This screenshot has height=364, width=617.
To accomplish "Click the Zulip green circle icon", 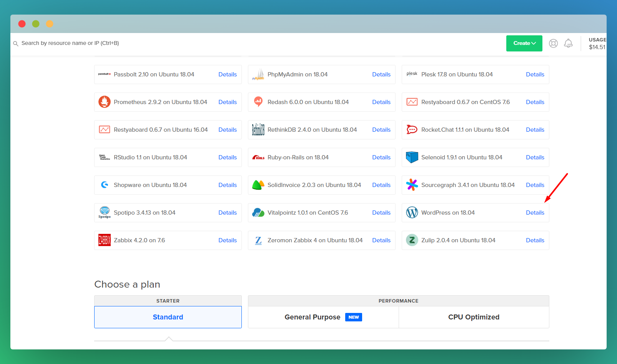I will click(412, 240).
